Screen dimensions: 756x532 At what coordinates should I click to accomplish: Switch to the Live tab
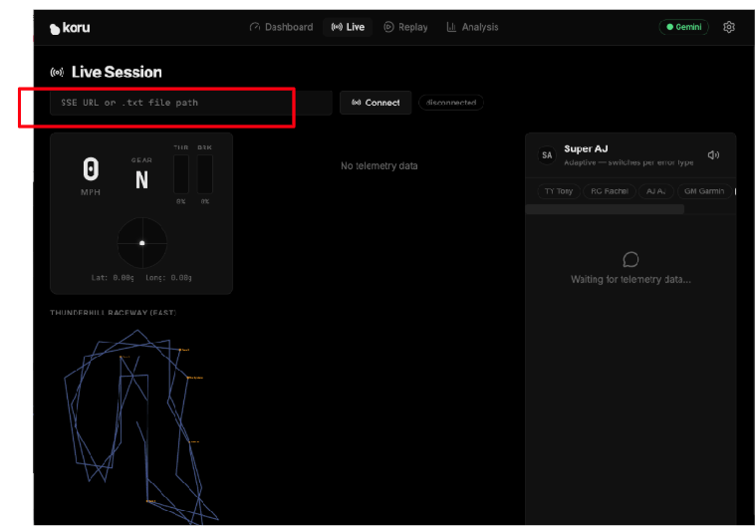pos(348,27)
